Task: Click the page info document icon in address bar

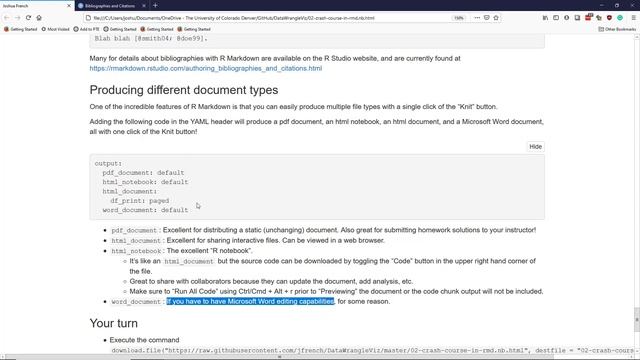Action: (x=88, y=18)
